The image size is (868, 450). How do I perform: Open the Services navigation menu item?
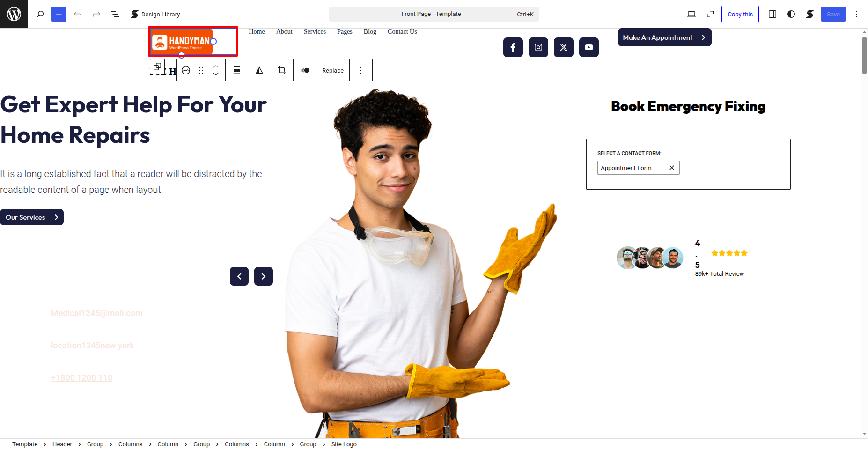coord(315,31)
